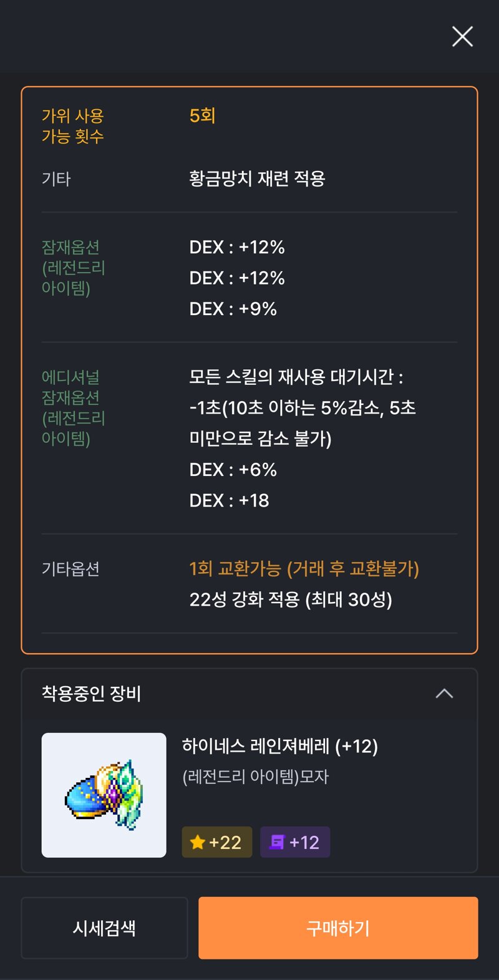
Task: Click the 1회 교환가능 orange notice text
Action: (304, 569)
